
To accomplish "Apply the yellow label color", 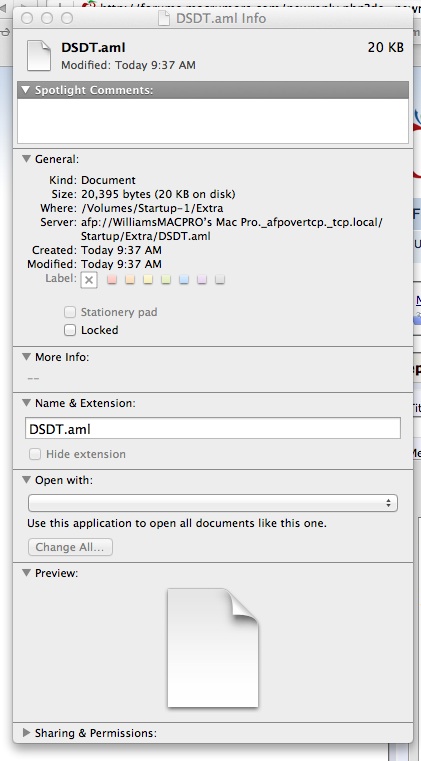I will tap(148, 279).
